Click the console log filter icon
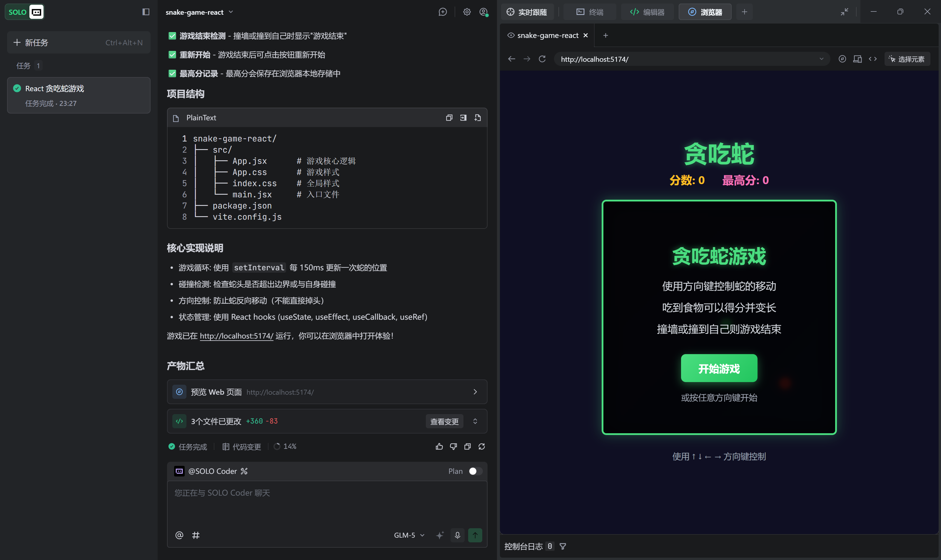This screenshot has height=560, width=941. [563, 546]
